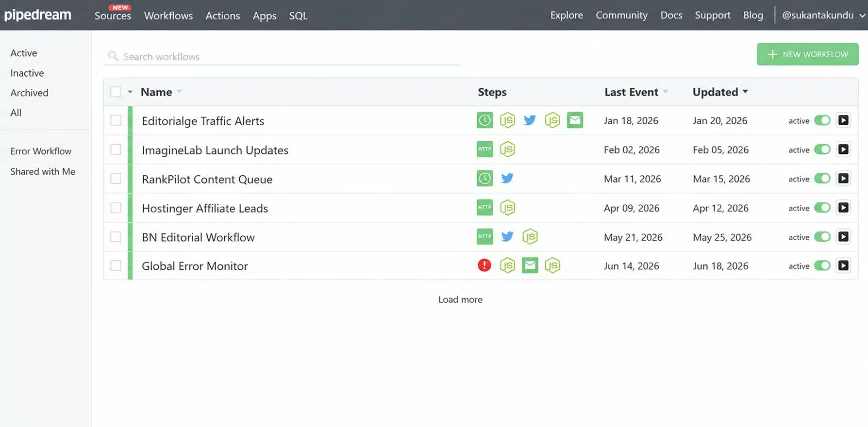The width and height of the screenshot is (868, 427).
Task: Open Error Workflow in the sidebar
Action: (x=41, y=151)
